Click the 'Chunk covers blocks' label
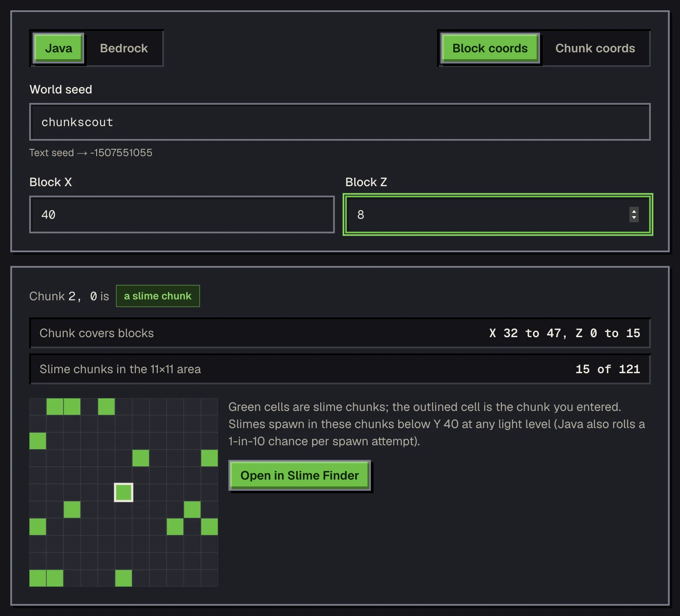This screenshot has height=616, width=680. click(x=97, y=333)
